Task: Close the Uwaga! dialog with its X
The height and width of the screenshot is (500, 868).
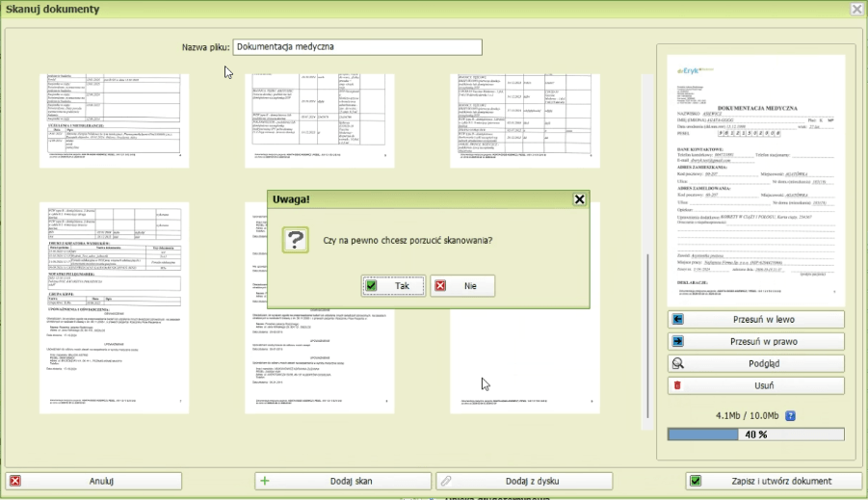Action: click(579, 199)
